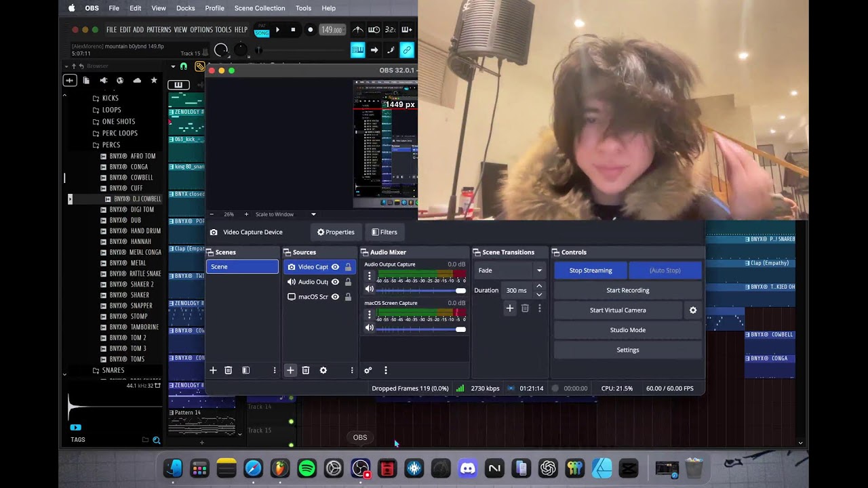Toggle FL Studio metronome icon
Screen dimensions: 868x488
point(357,30)
